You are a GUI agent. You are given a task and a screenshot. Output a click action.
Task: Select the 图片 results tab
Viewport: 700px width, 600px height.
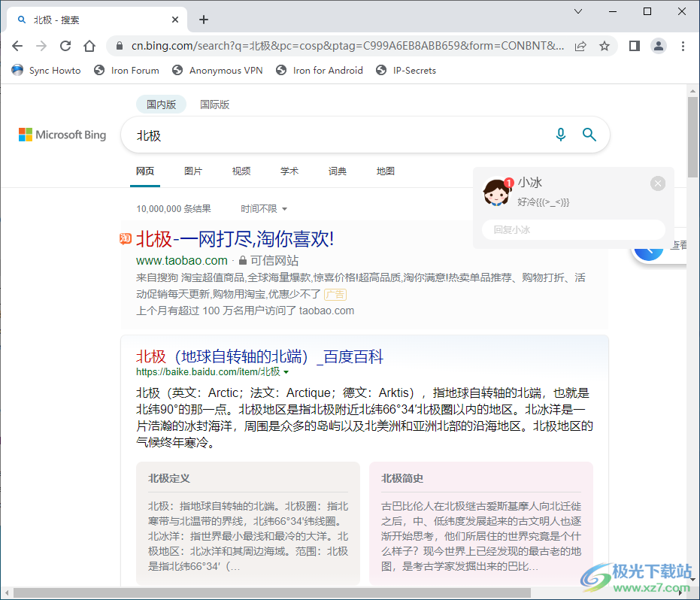tap(193, 171)
